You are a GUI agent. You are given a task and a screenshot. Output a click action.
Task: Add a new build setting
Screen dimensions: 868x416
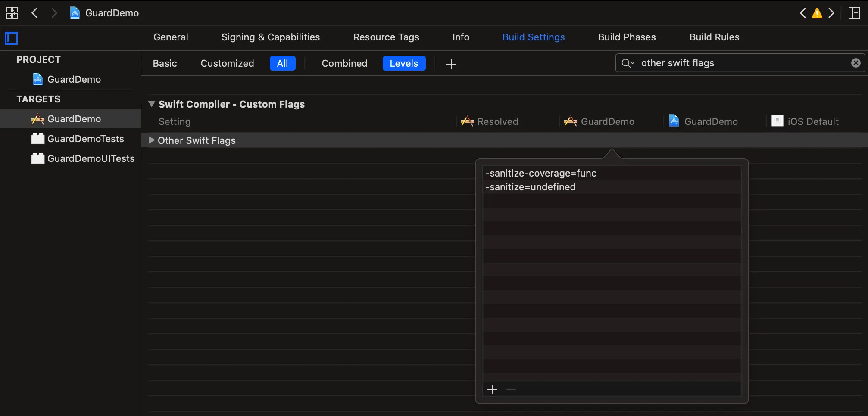[x=451, y=64]
